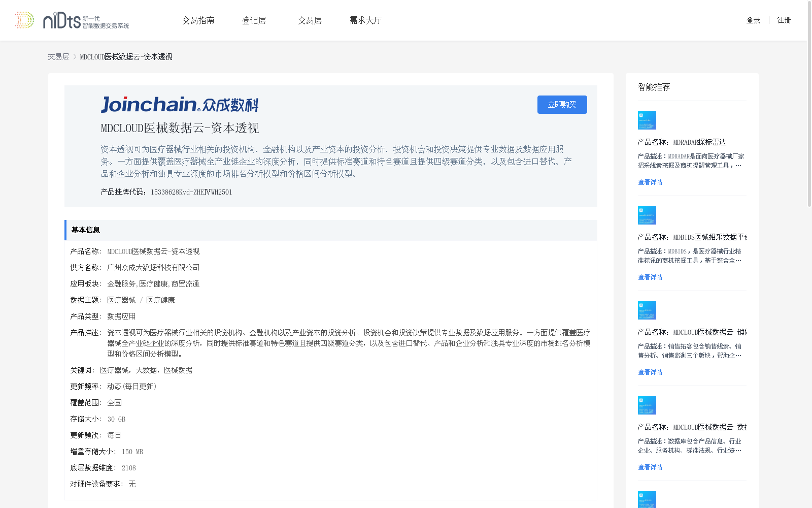
Task: Click the niDts site logo
Action: point(72,20)
